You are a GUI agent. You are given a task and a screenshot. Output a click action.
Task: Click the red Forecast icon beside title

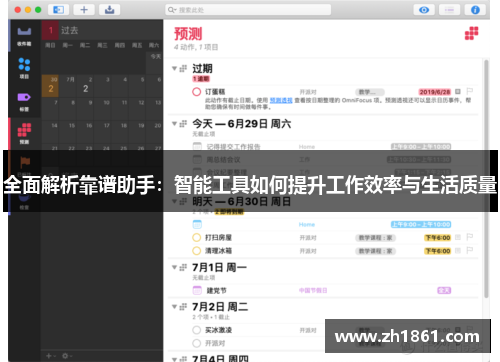coord(471,33)
